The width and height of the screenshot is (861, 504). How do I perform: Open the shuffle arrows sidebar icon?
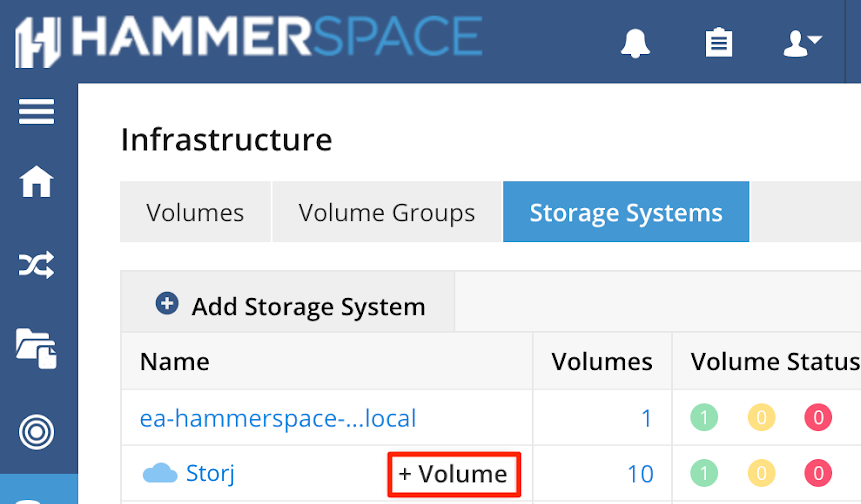[x=36, y=265]
